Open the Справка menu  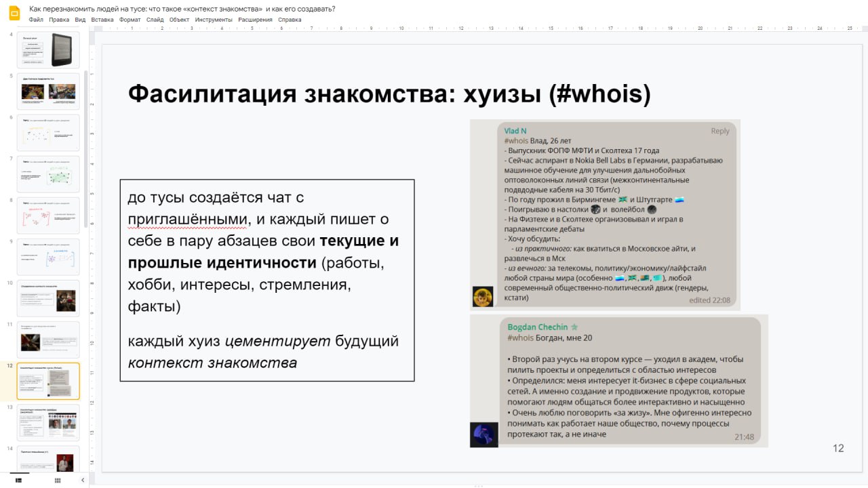point(290,20)
